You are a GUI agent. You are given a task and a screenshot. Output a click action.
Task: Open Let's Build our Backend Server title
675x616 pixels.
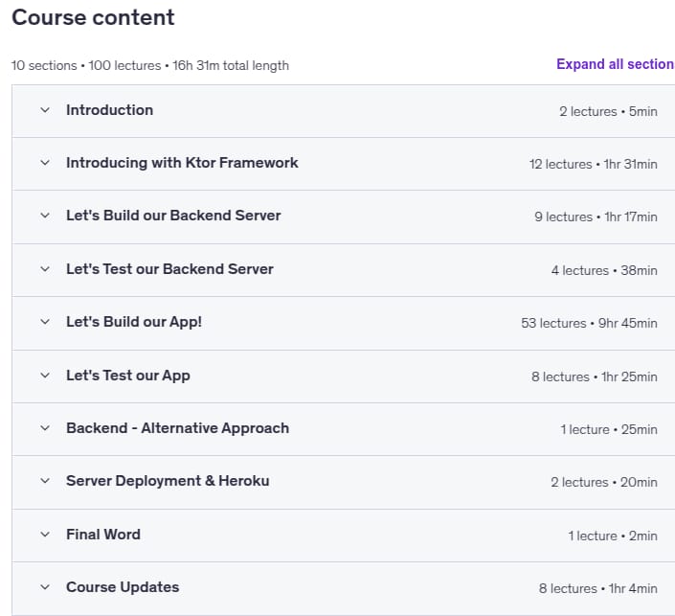click(173, 216)
